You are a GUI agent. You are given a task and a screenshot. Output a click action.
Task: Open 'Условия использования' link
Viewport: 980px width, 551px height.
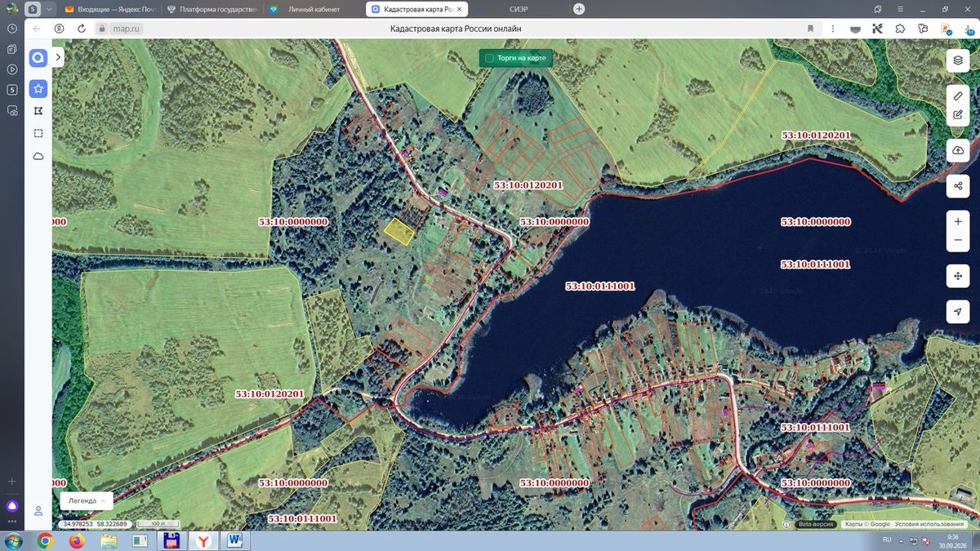tap(929, 525)
